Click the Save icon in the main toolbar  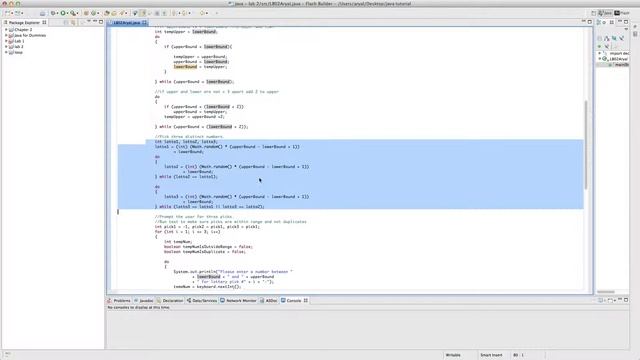[43, 13]
